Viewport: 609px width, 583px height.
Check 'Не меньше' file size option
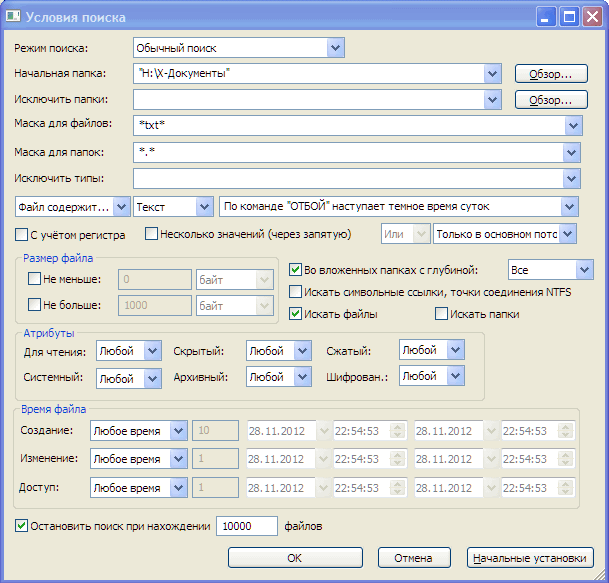pos(35,279)
